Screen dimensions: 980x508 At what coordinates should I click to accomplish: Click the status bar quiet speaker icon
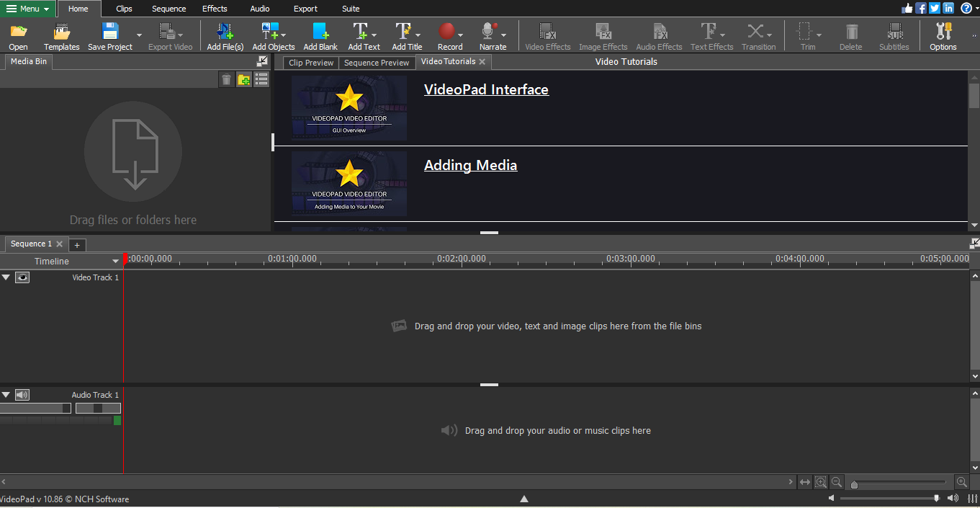(831, 498)
